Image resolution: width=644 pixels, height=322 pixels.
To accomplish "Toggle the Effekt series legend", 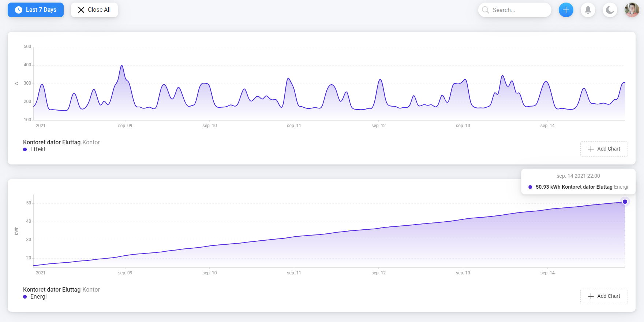I will tap(38, 149).
